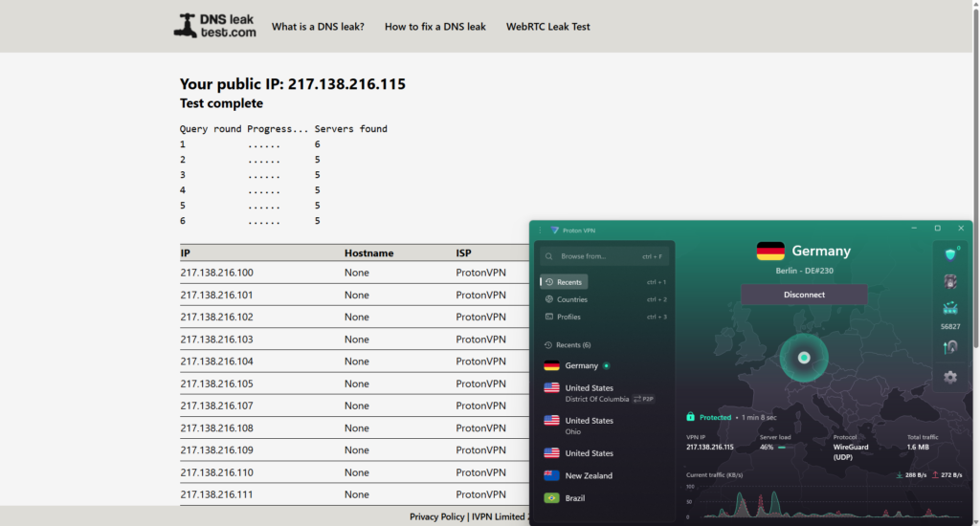980x526 pixels.
Task: Click IP 217.138.216.100 in table
Action: click(x=217, y=273)
